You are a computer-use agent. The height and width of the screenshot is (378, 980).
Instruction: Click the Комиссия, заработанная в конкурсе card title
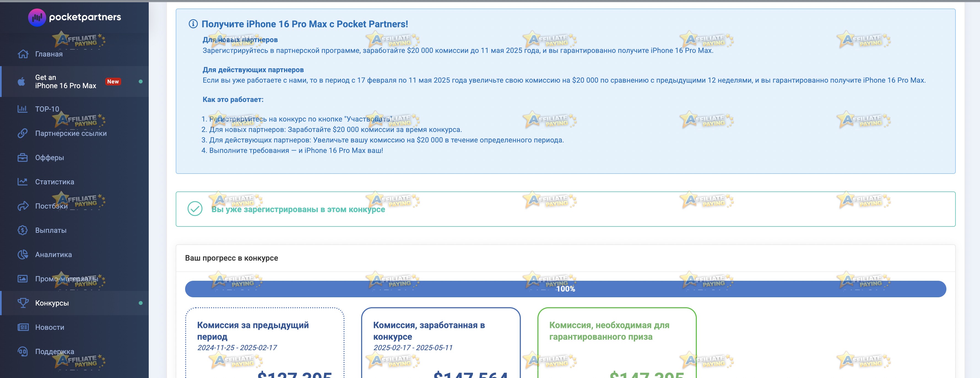click(429, 331)
